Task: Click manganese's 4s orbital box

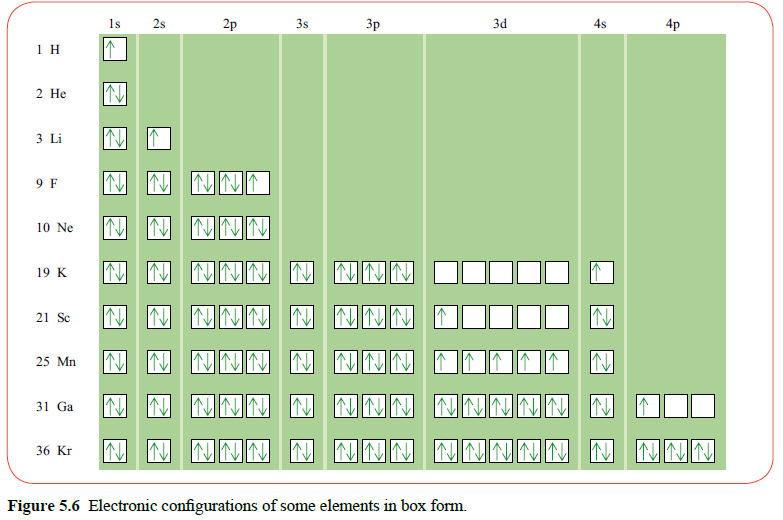Action: pyautogui.click(x=602, y=362)
